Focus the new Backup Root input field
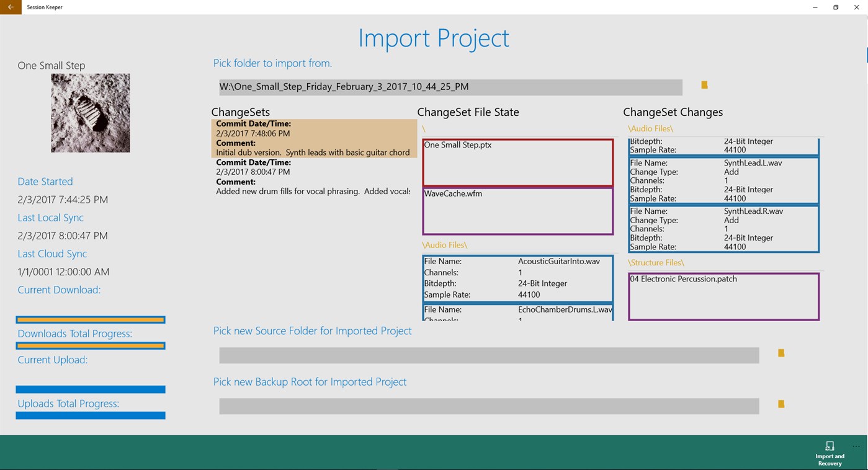The height and width of the screenshot is (470, 868). coord(489,406)
